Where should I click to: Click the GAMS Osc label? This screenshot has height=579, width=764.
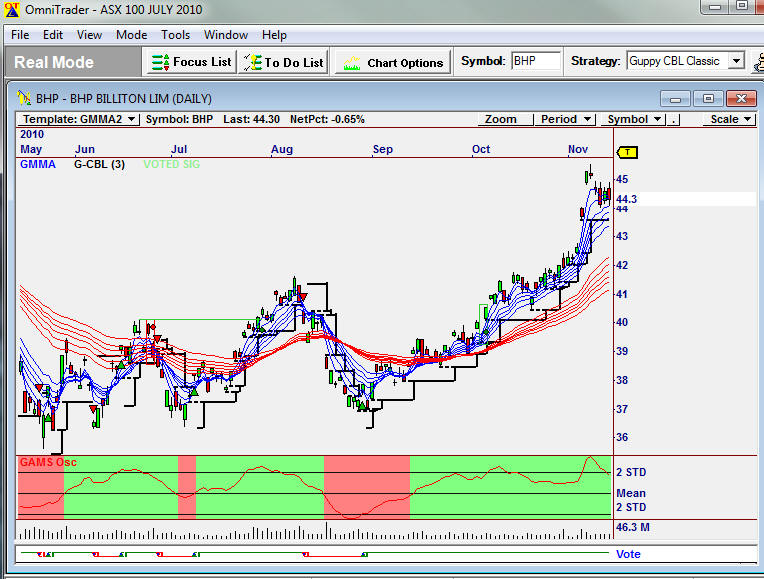pos(48,462)
